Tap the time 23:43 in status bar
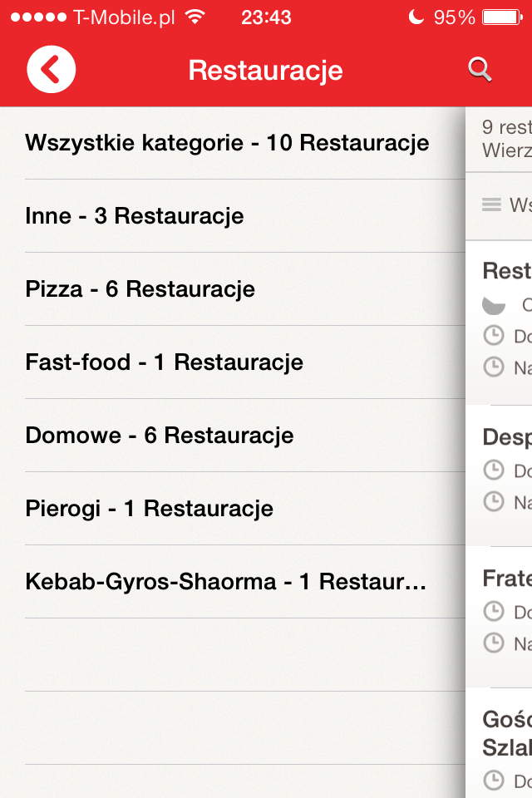The height and width of the screenshot is (798, 532). 266,17
